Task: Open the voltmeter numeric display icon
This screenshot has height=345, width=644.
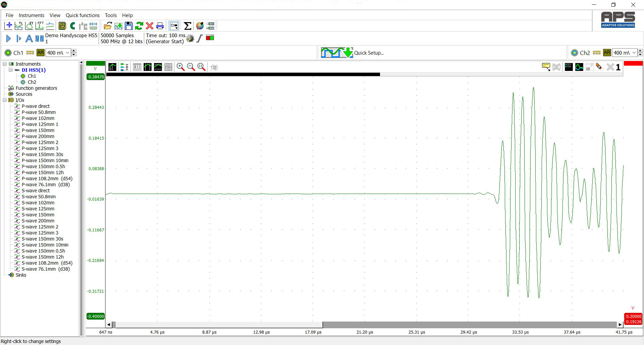Action: [x=62, y=26]
